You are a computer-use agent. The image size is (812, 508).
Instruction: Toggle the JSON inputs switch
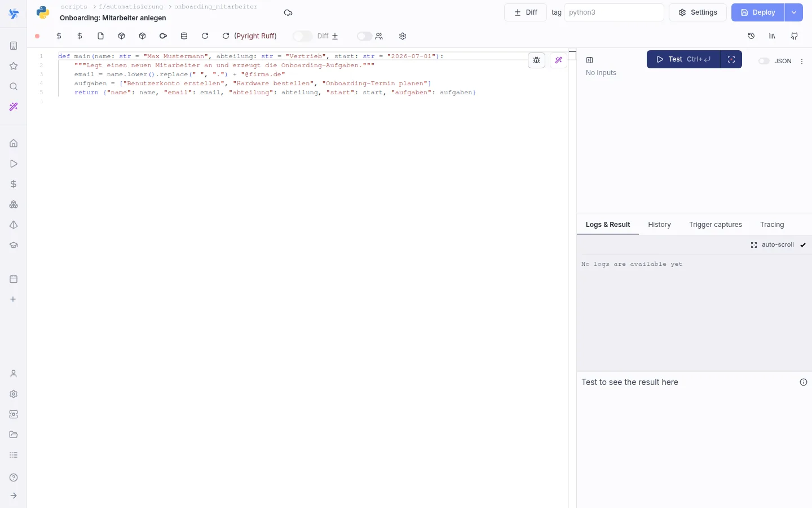(x=764, y=61)
